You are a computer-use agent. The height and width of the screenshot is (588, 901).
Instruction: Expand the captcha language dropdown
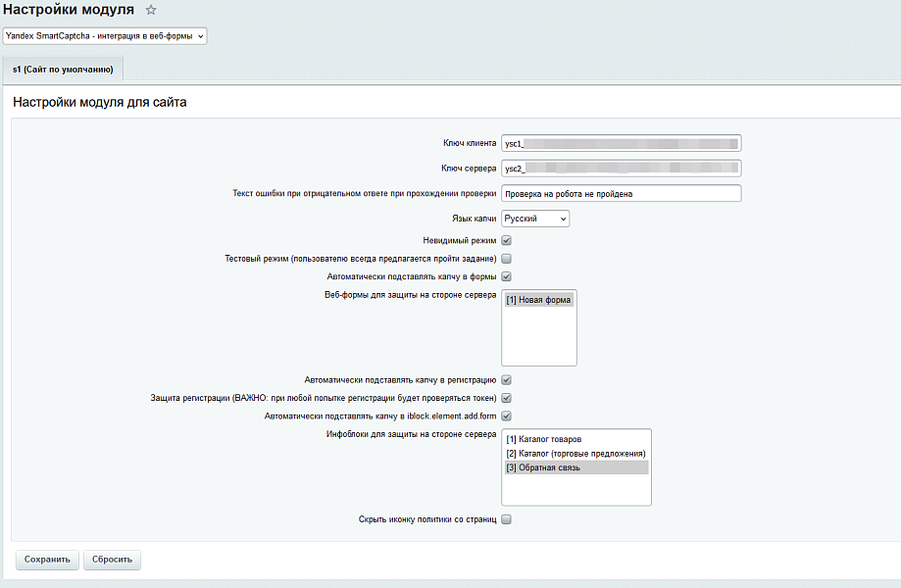pyautogui.click(x=535, y=220)
